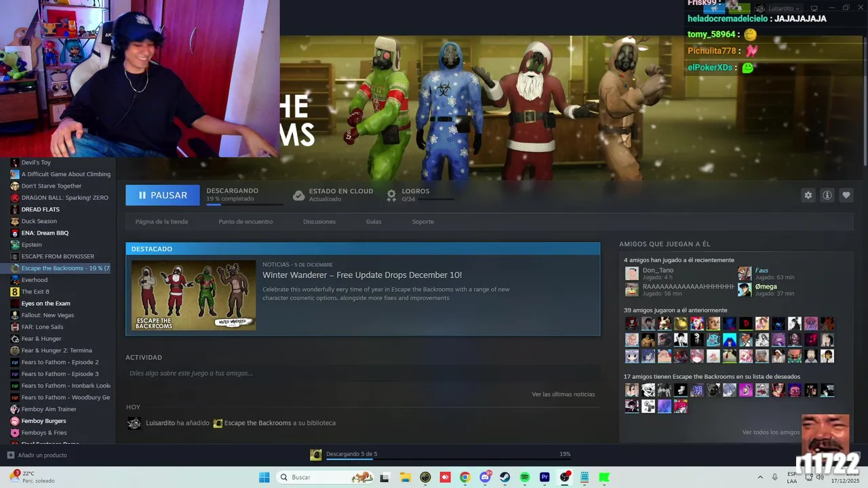This screenshot has height=488, width=868.
Task: Click Escape the Backrooms link in activity
Action: pos(258,423)
